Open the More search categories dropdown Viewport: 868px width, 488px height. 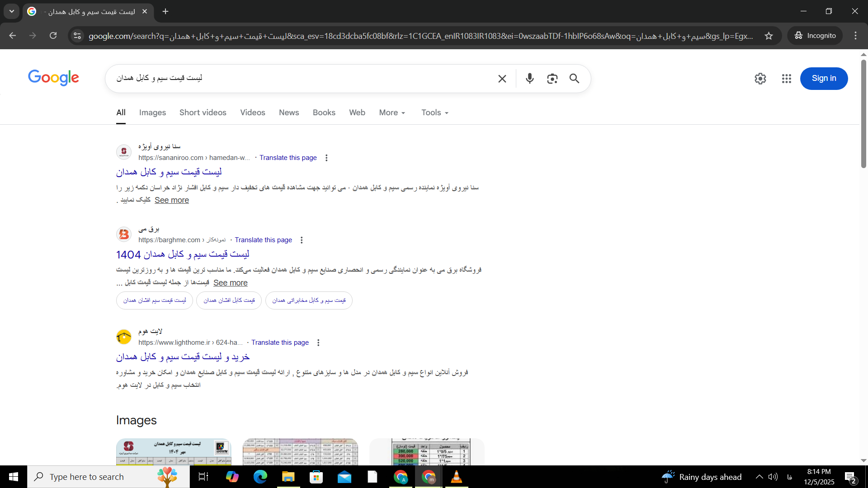click(x=392, y=113)
